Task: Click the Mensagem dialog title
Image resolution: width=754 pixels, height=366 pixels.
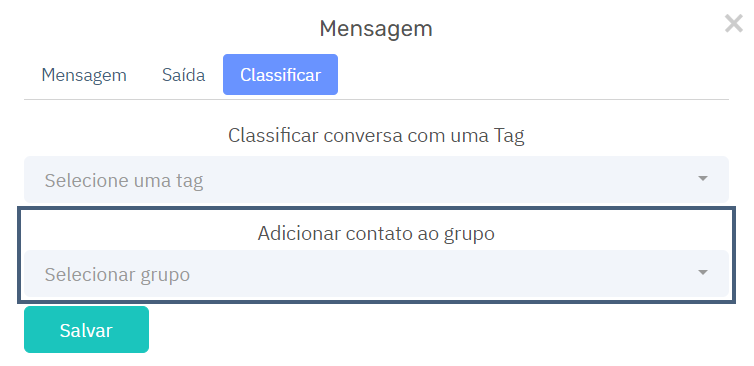Action: tap(376, 28)
